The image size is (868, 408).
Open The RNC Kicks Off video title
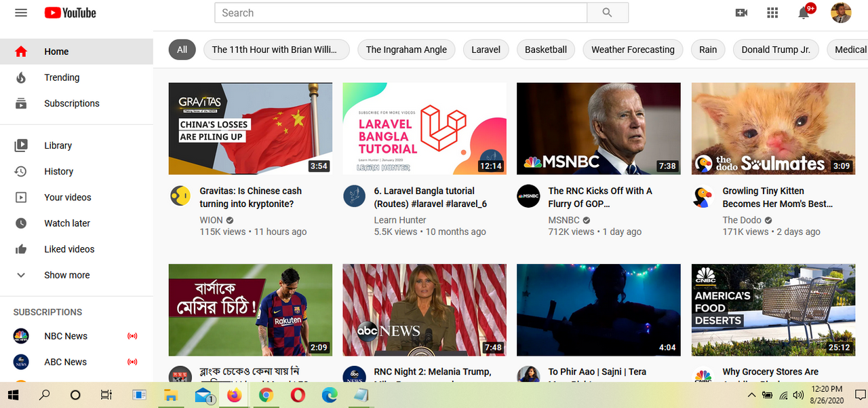pyautogui.click(x=600, y=198)
